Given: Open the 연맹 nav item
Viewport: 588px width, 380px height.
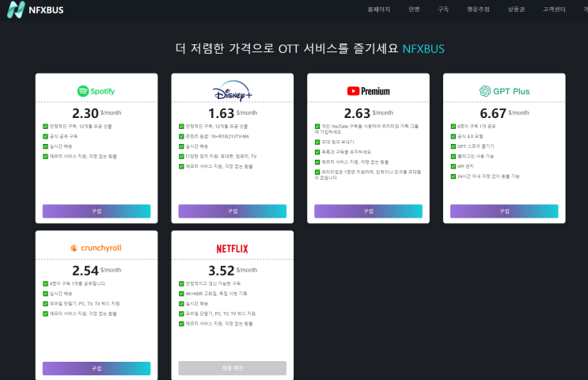Looking at the screenshot, I should [414, 9].
